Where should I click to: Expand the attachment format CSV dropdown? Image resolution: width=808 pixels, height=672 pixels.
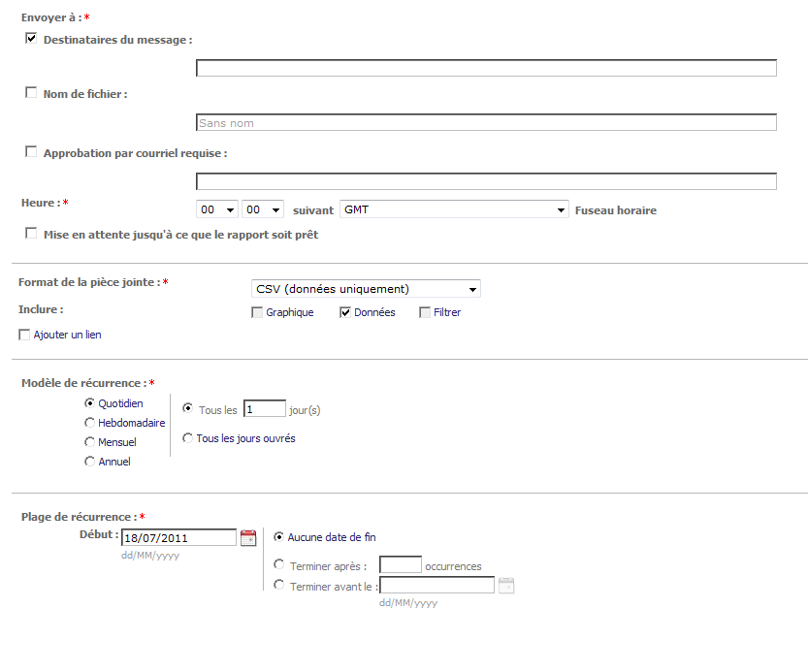[x=366, y=289]
